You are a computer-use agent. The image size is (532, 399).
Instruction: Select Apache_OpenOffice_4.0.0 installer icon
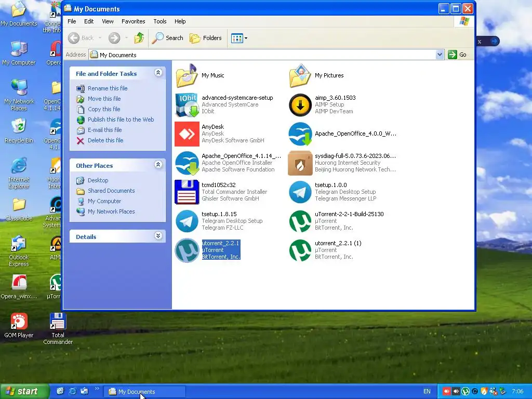[x=300, y=134]
